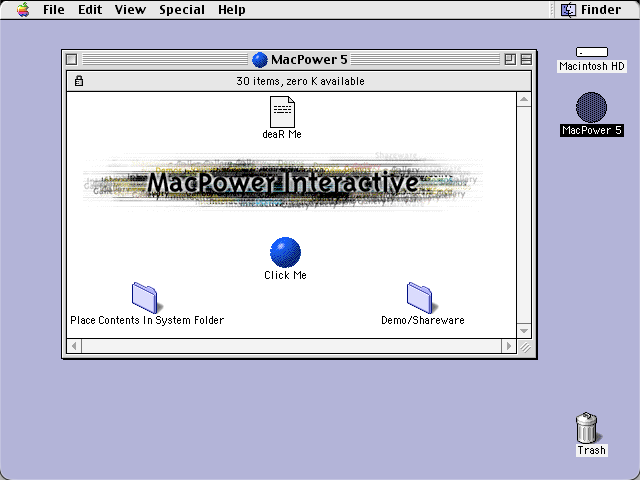The image size is (640, 480).
Task: Click the window collapse box
Action: tap(526, 60)
